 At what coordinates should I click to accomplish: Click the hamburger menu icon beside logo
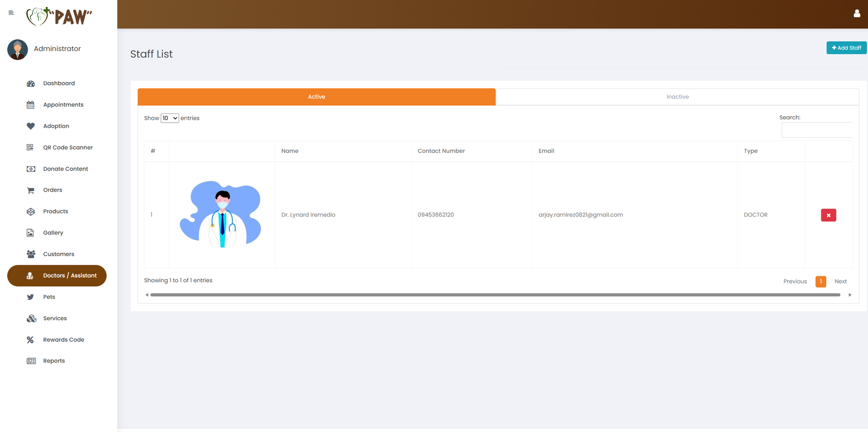coord(11,12)
